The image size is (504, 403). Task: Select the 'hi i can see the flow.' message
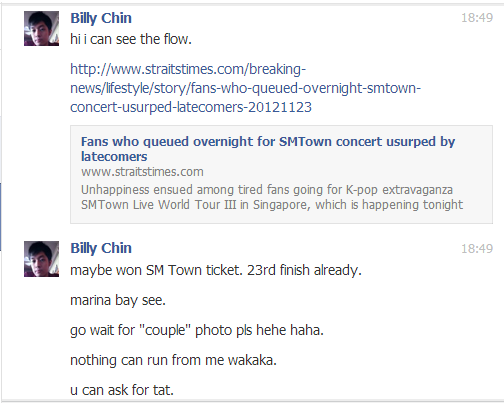[x=131, y=39]
